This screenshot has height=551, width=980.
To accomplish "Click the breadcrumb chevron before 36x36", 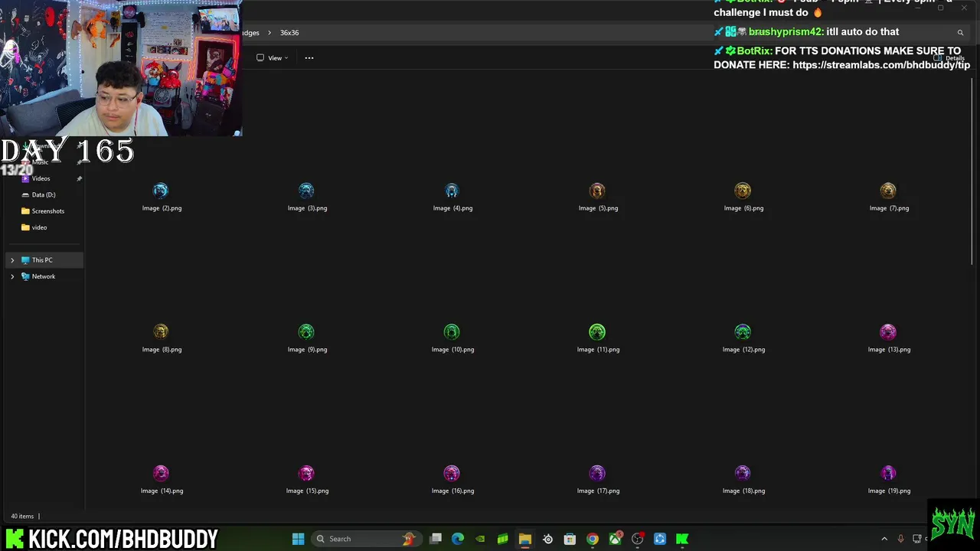I will tap(269, 33).
